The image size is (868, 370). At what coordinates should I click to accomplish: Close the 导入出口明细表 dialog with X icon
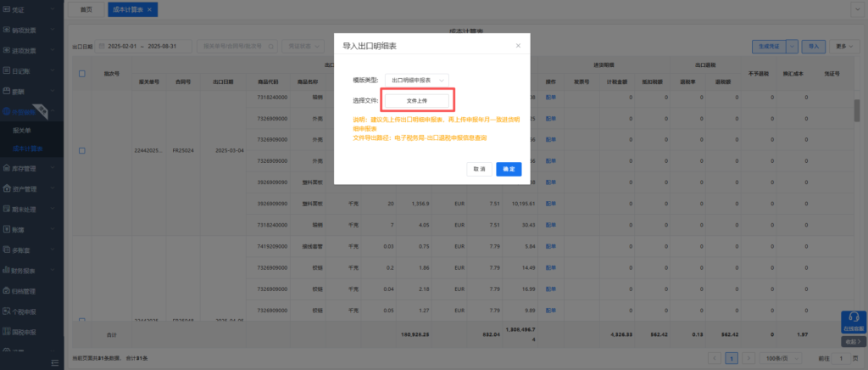pos(518,45)
